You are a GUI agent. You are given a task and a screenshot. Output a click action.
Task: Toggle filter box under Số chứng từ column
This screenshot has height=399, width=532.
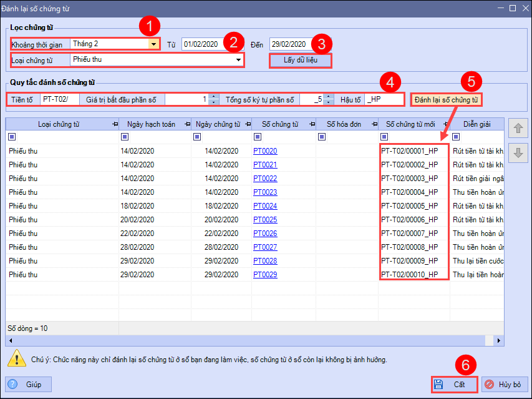pos(258,137)
